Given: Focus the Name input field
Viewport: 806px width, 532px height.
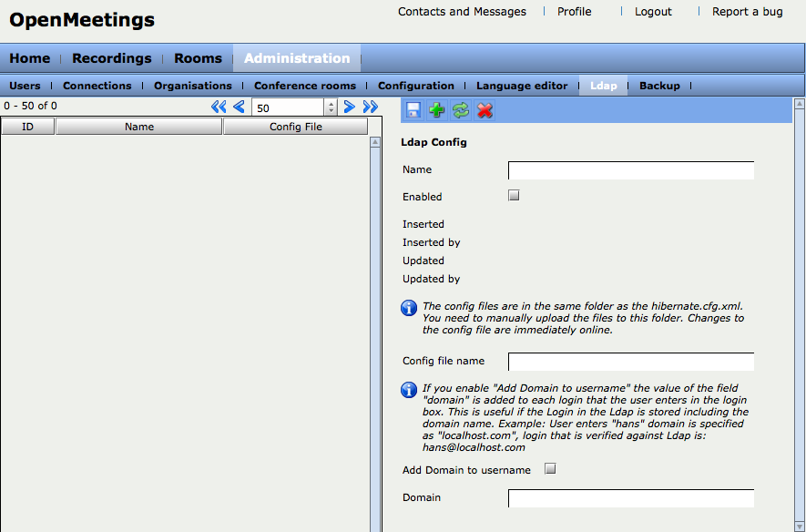Looking at the screenshot, I should tap(631, 170).
